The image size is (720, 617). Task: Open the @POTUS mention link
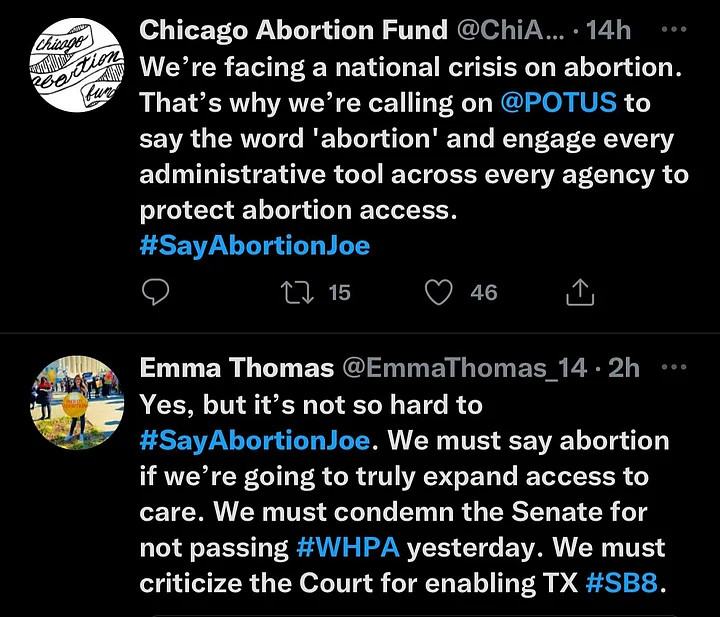558,102
